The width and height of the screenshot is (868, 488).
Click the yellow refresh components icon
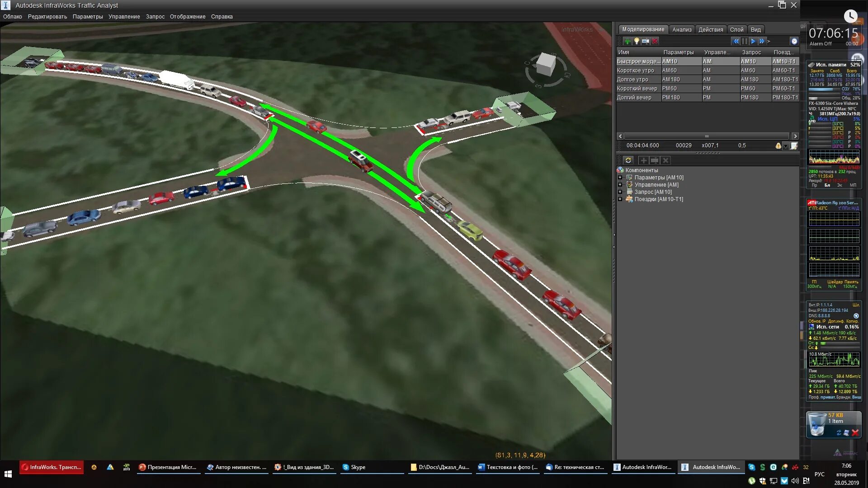(628, 160)
